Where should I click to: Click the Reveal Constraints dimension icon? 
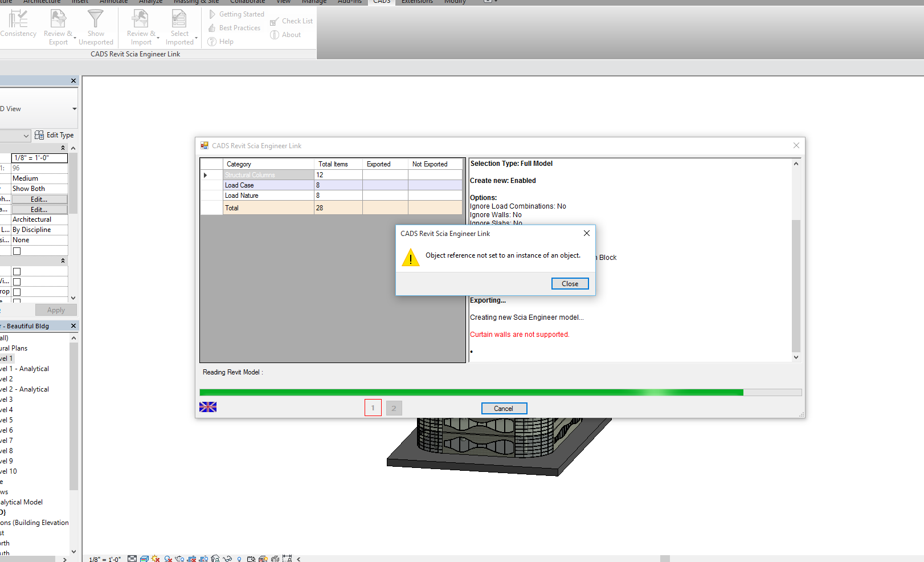click(287, 559)
